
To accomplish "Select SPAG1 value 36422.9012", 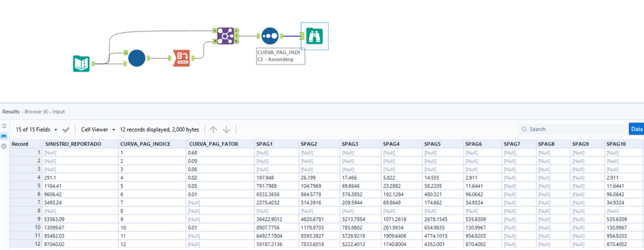I will (x=277, y=219).
